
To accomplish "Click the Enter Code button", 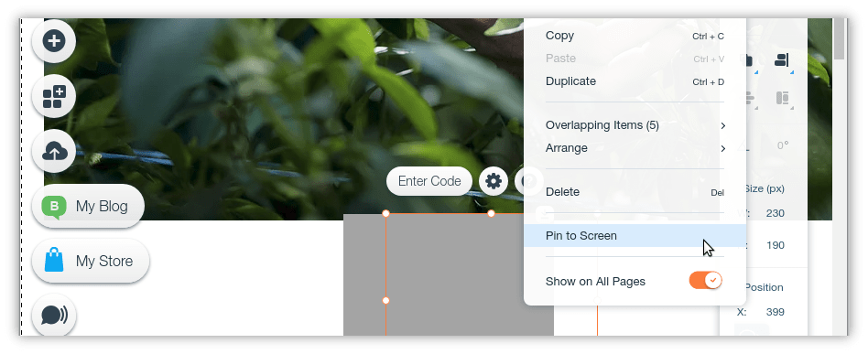I will point(429,181).
